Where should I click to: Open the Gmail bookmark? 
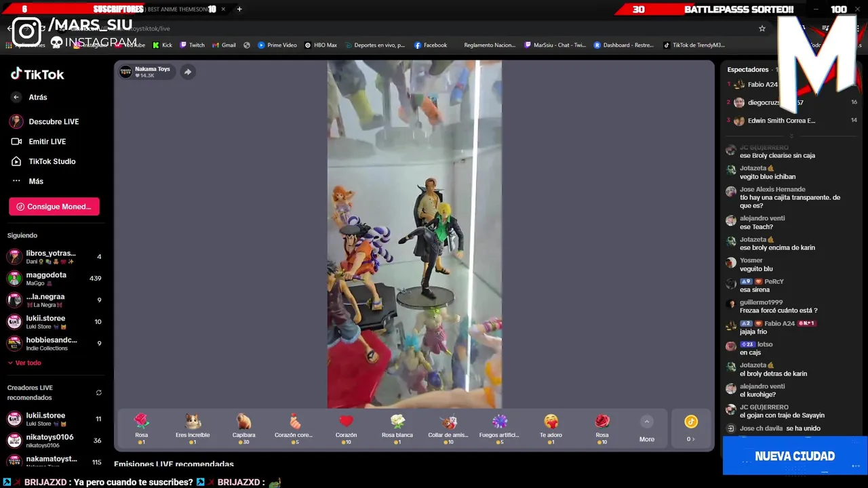pyautogui.click(x=224, y=45)
